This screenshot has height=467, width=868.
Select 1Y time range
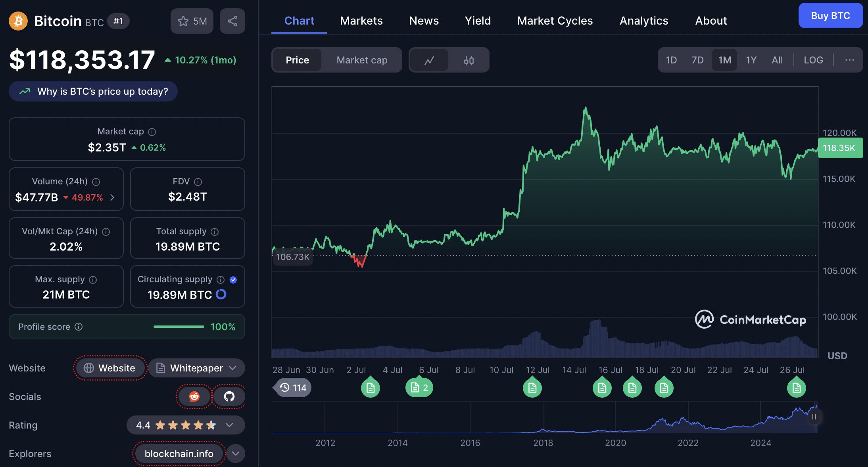[751, 60]
